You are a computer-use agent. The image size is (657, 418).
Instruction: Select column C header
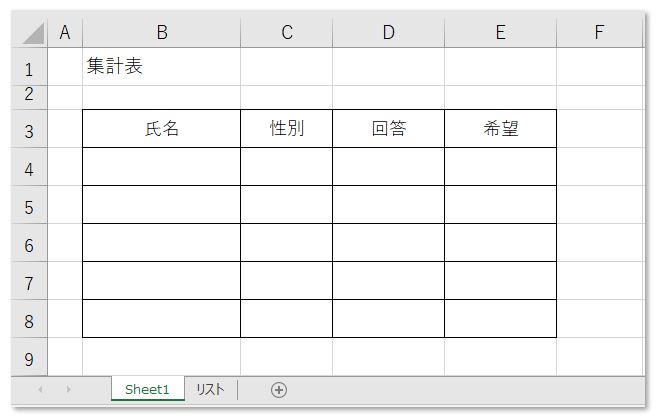[287, 32]
